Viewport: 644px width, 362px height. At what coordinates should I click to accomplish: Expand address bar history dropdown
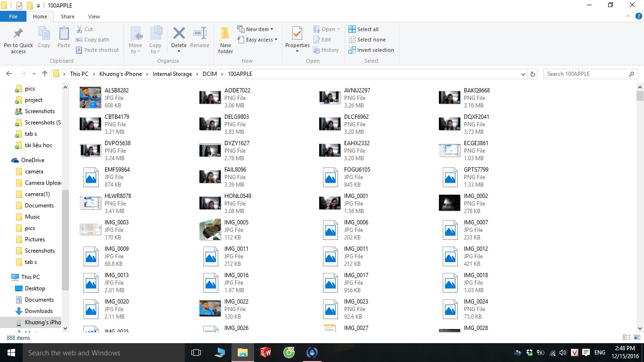(523, 74)
